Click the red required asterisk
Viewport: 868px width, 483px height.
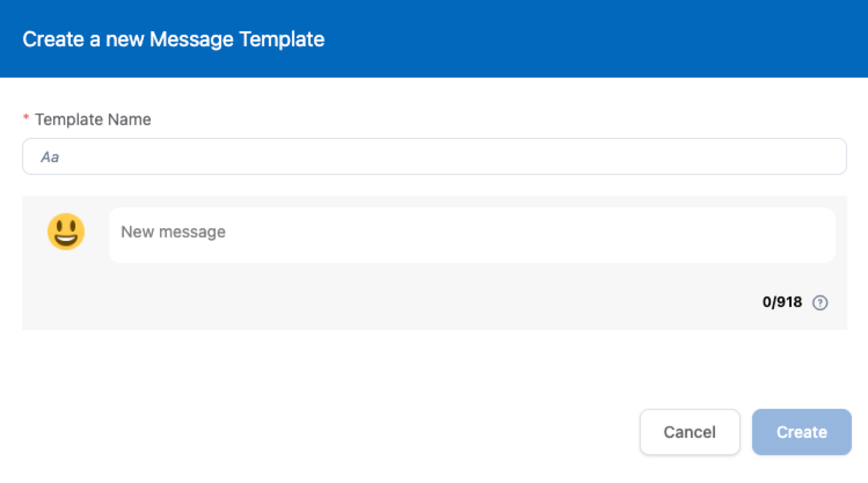coord(26,118)
